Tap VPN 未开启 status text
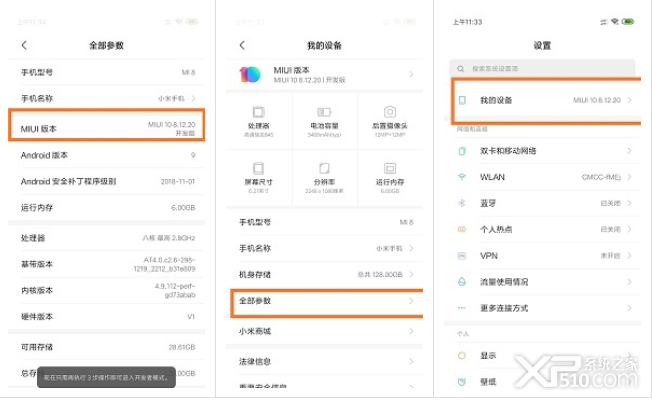 pyautogui.click(x=610, y=256)
